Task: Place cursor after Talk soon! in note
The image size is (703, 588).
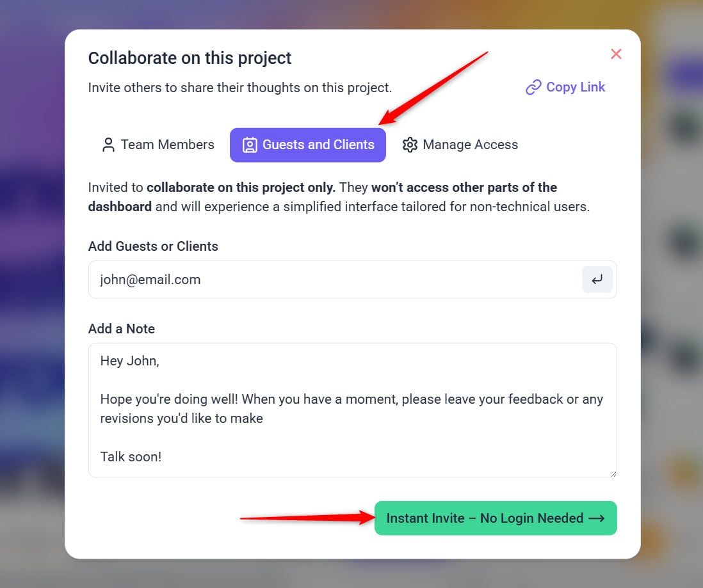Action: [163, 457]
